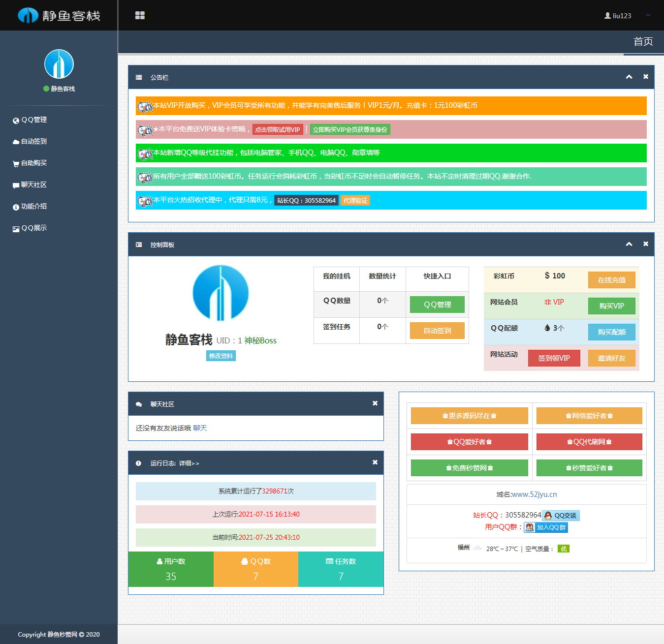This screenshot has width=664, height=644.
Task: Click the grid menu icon in top bar
Action: [x=140, y=15]
